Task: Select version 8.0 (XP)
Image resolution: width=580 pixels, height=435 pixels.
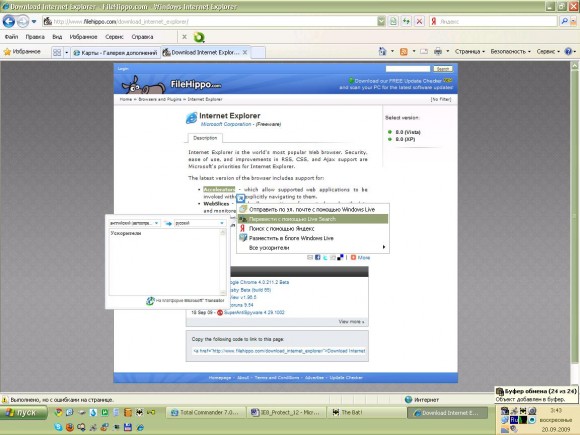Action: (x=405, y=139)
